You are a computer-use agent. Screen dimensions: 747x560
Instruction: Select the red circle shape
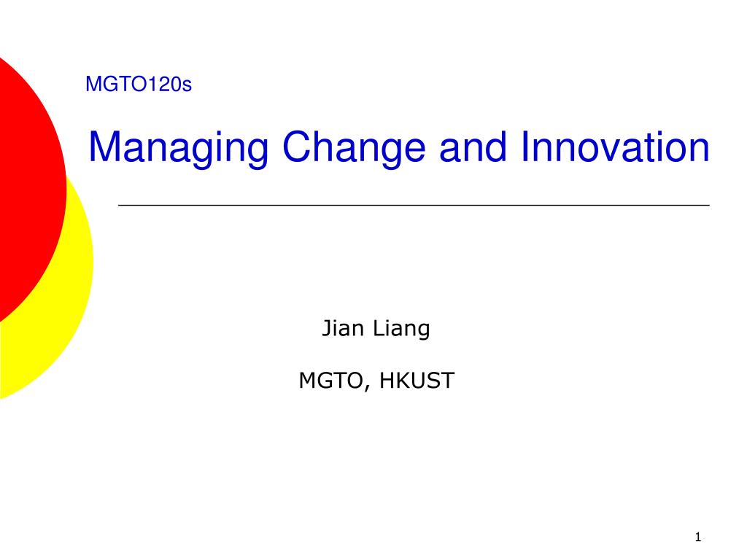[x=28, y=190]
